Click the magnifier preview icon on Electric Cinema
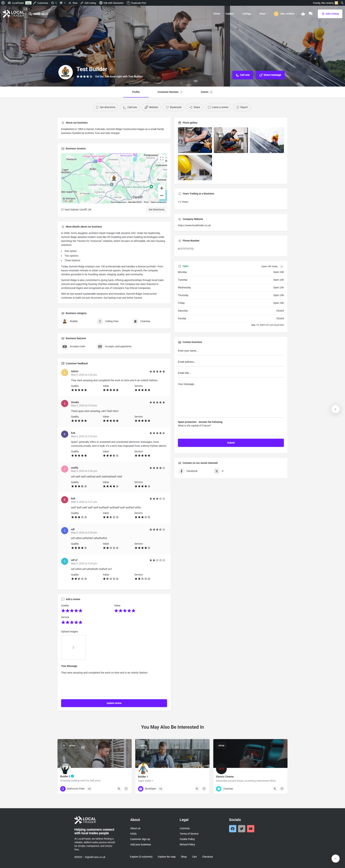Screen dimensions: 345x868 point(275,789)
